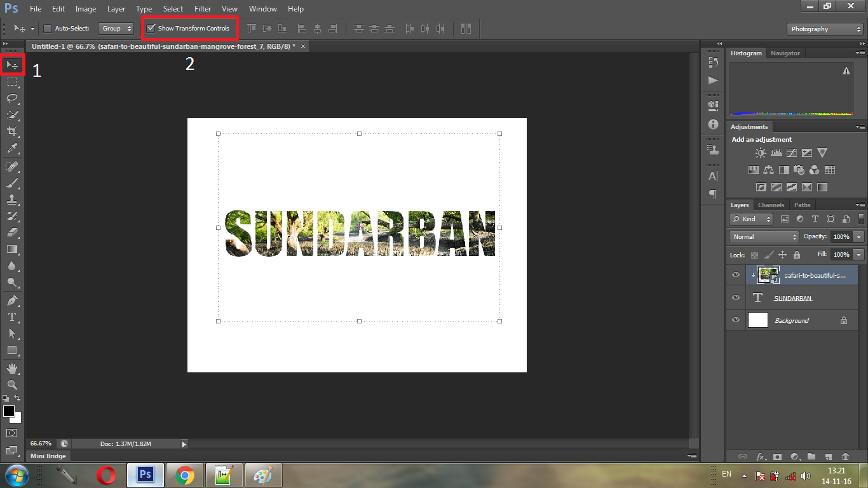Create a new layer from Layers panel
The height and width of the screenshot is (488, 868).
click(x=828, y=456)
